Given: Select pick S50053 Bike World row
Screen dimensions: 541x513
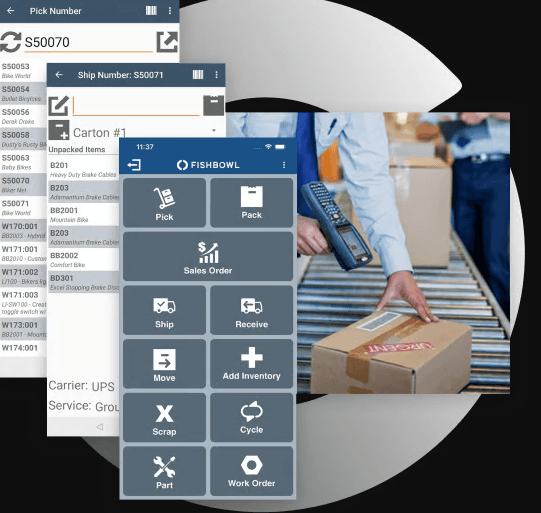Looking at the screenshot, I should (23, 71).
